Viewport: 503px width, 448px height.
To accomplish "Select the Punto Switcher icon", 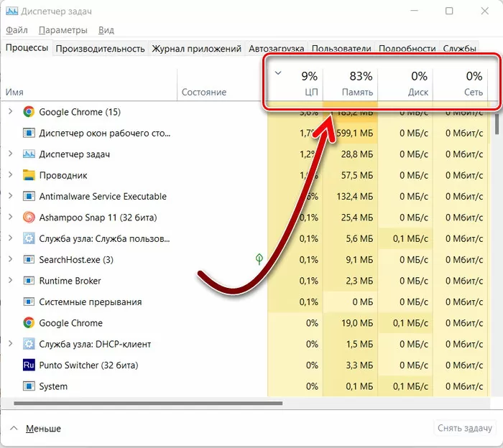I will tap(29, 365).
